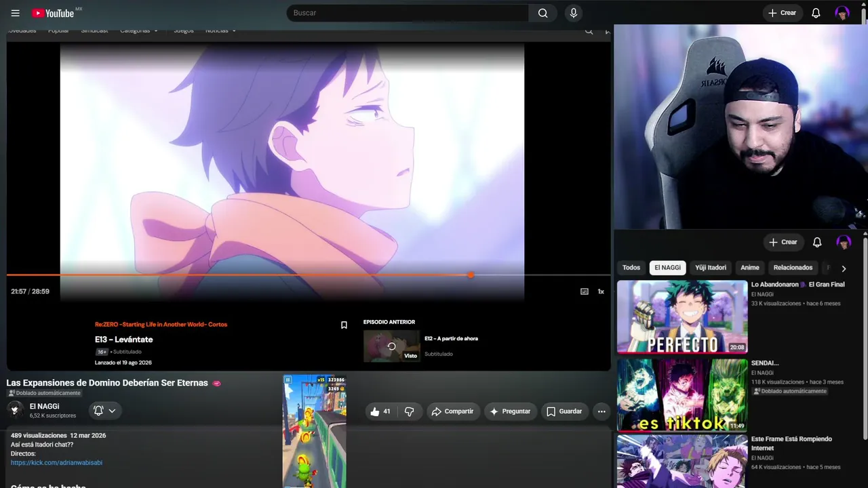The image size is (868, 488).
Task: Select the Yūji Itadori filter chip
Action: (x=711, y=268)
